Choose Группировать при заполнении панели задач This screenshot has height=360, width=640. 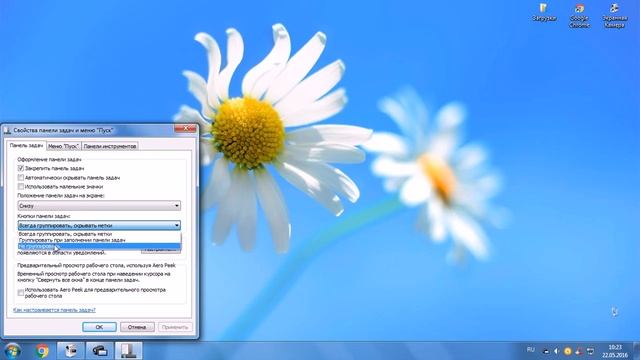(99, 240)
